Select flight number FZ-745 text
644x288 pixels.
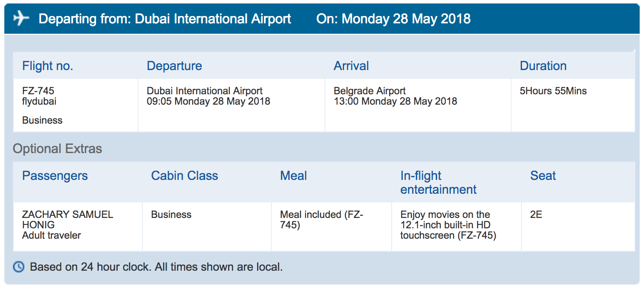38,91
